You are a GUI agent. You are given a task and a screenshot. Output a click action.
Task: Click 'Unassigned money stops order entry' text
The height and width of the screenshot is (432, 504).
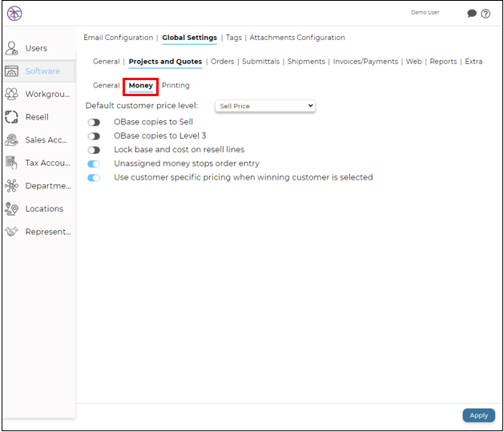187,164
